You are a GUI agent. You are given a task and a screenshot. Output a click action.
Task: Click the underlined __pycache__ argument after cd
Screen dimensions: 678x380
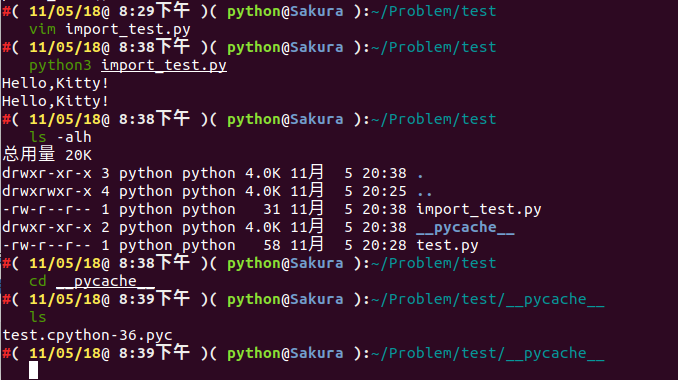click(x=106, y=281)
